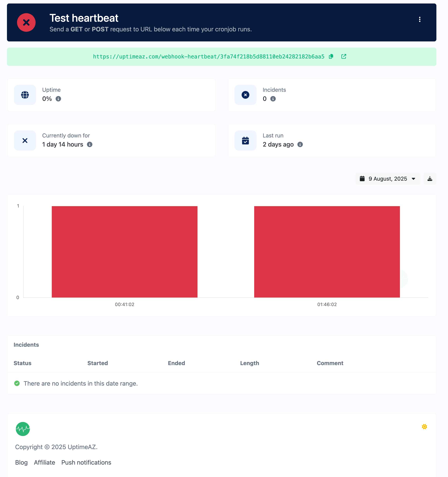This screenshot has width=448, height=477.
Task: Open the three-dot options menu
Action: click(x=420, y=19)
